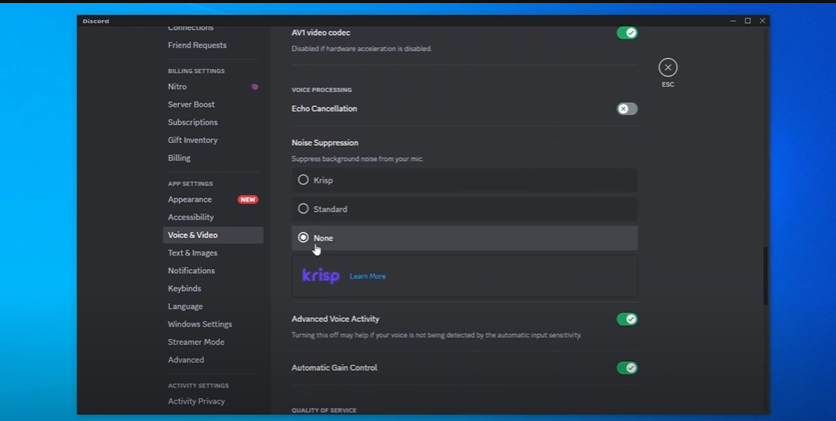Screen dimensions: 836x421
Task: Disable Automatic Gain Control switch
Action: click(627, 368)
